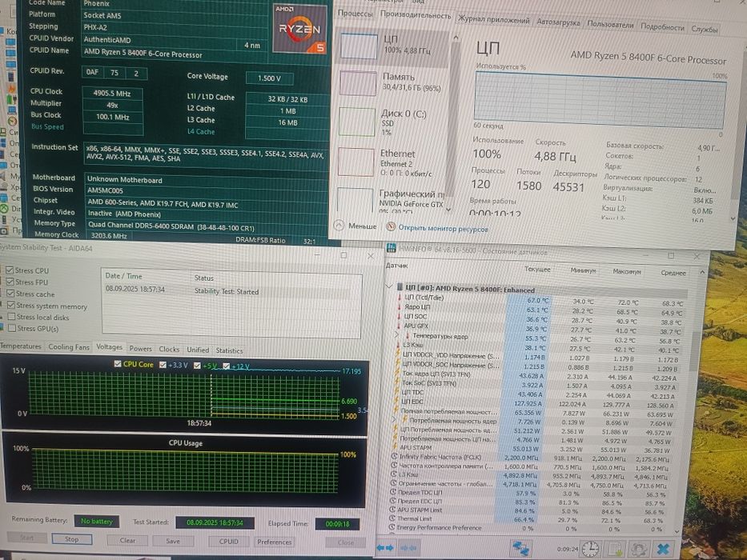This screenshot has width=747, height=560.
Task: Click the Clear button in AIDA64
Action: click(x=127, y=541)
